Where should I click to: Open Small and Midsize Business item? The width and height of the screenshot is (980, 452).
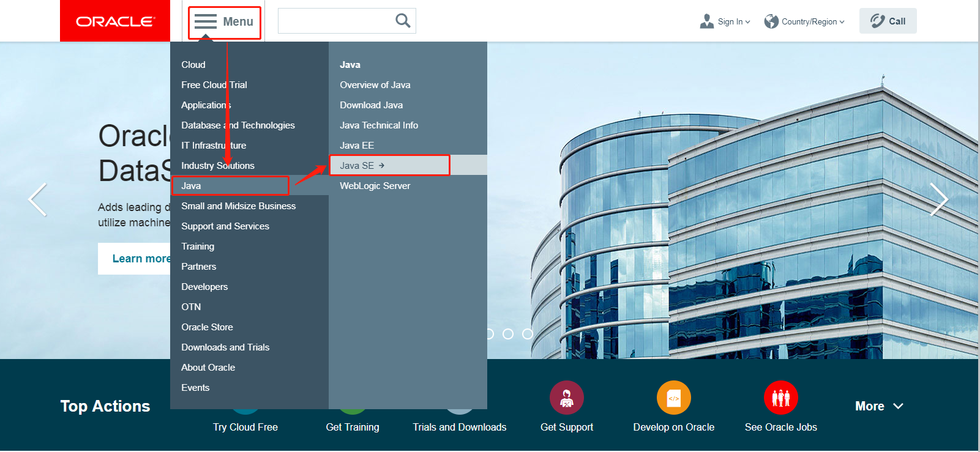239,206
